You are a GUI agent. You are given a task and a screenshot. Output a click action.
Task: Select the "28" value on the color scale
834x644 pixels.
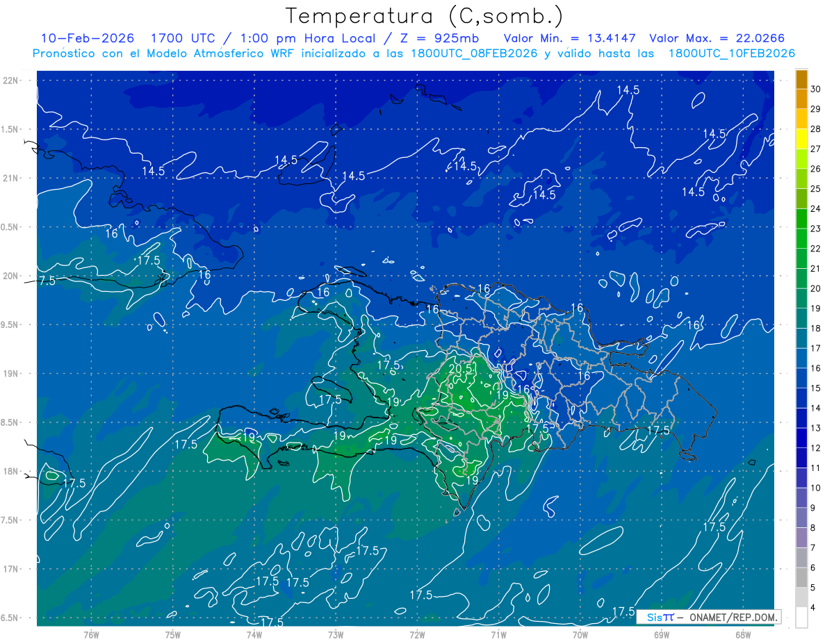[815, 129]
